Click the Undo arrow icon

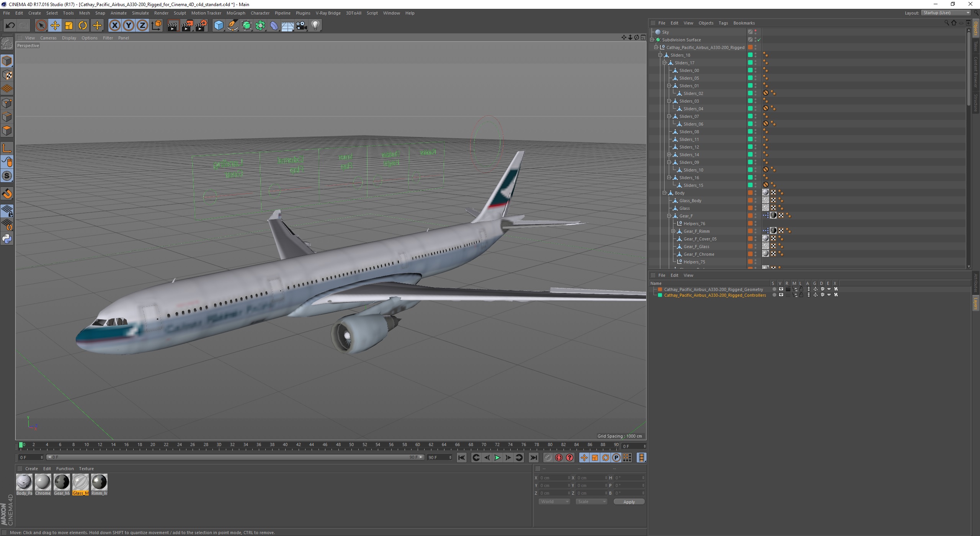click(10, 26)
